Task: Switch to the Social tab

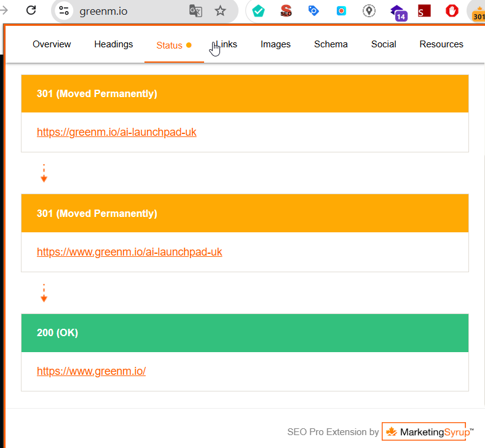Action: [x=384, y=44]
